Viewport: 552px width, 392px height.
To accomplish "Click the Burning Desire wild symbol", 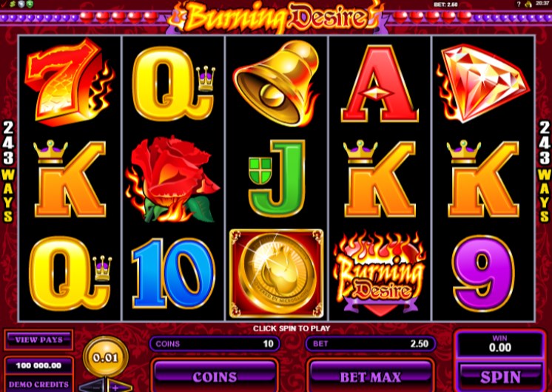I will (380, 274).
